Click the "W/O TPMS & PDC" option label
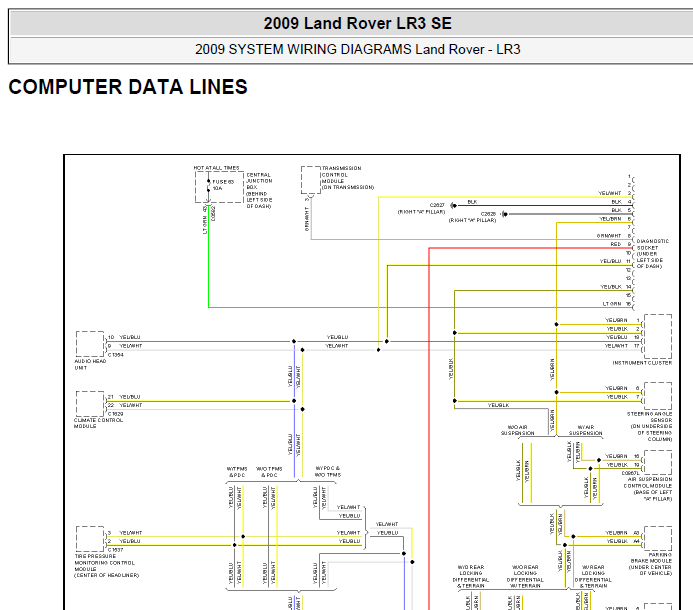The image size is (693, 610). (x=267, y=472)
